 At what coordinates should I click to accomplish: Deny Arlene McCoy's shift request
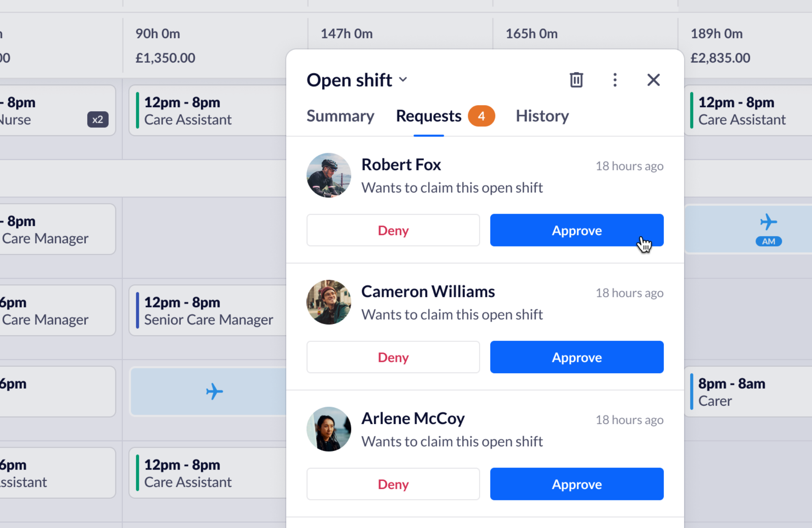pyautogui.click(x=393, y=484)
